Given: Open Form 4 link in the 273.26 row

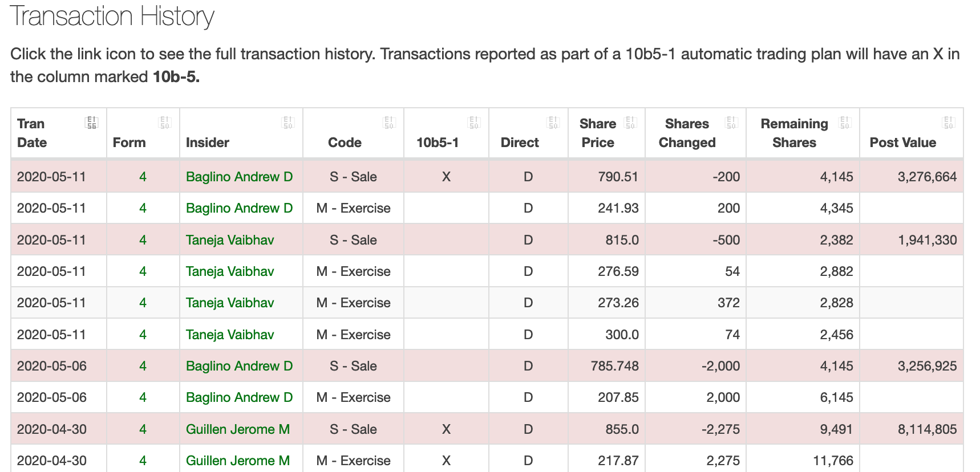Looking at the screenshot, I should click(143, 303).
